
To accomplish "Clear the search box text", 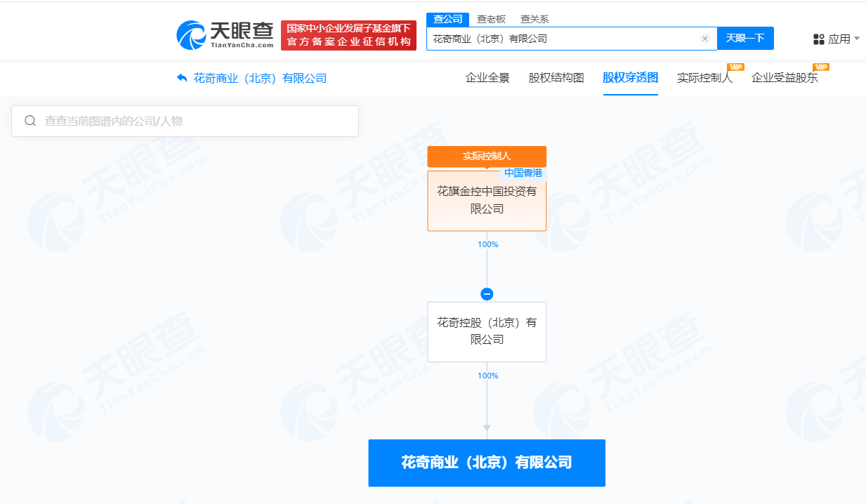I will (705, 39).
